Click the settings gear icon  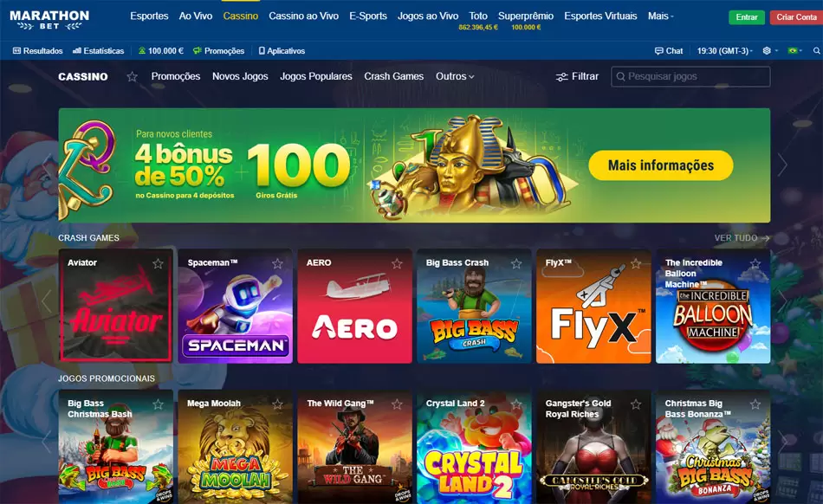(767, 51)
